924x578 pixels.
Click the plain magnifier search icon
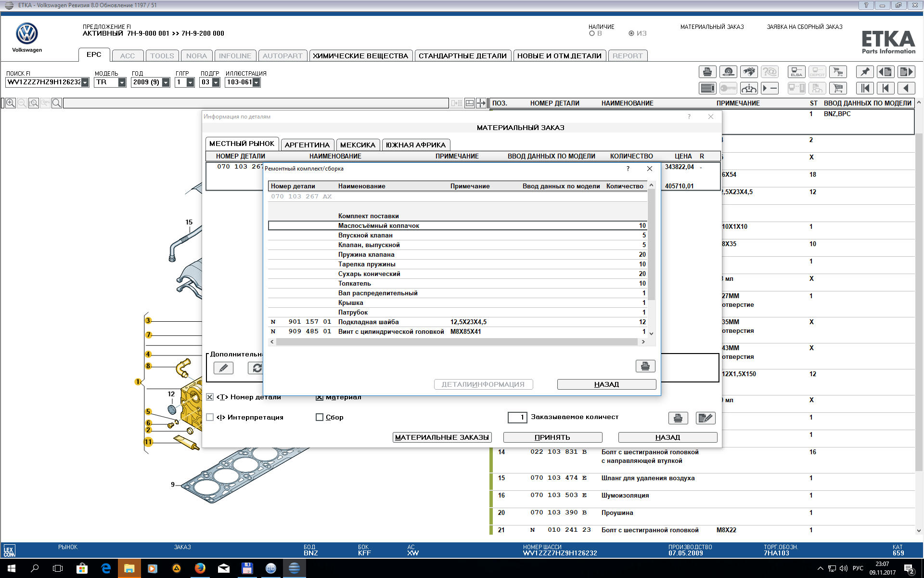tap(56, 103)
